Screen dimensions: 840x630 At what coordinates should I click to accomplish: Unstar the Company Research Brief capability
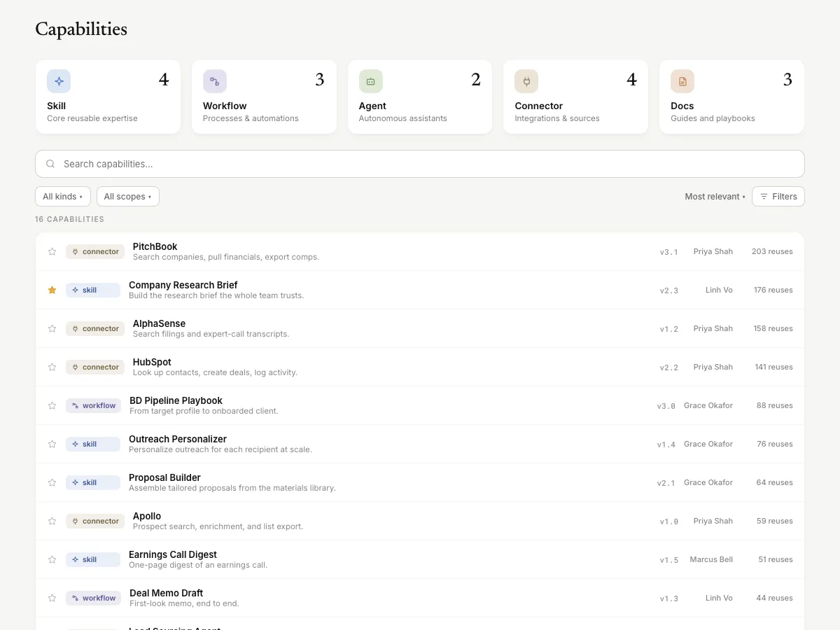pyautogui.click(x=52, y=290)
